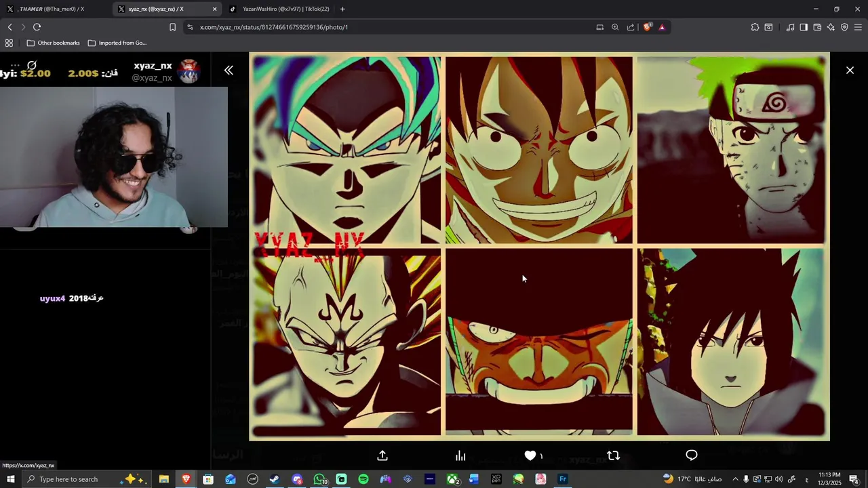
Task: Open Adobe Fresco from the taskbar
Action: (563, 479)
